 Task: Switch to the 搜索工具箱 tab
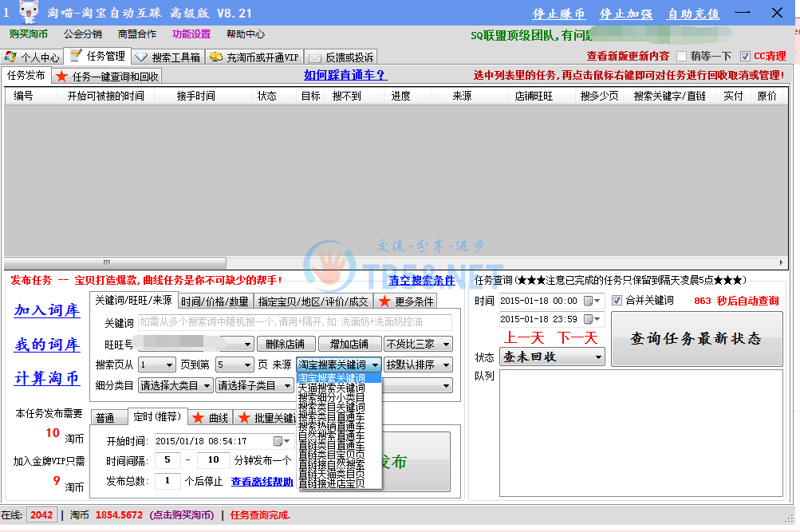click(x=168, y=57)
